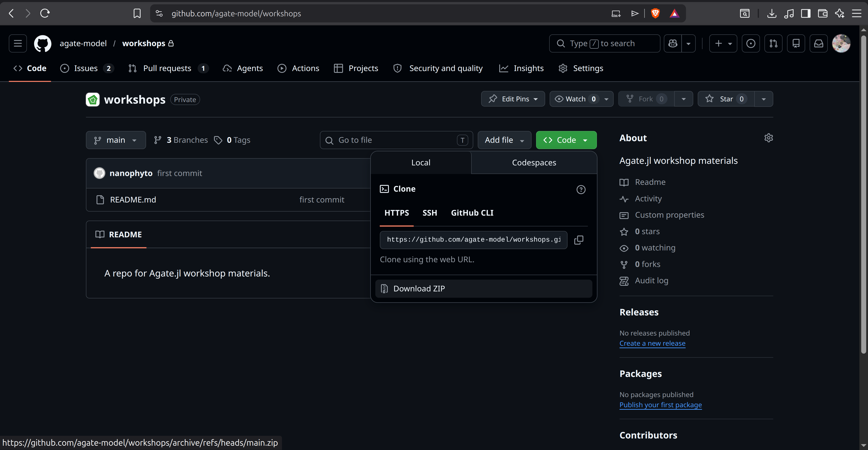Viewport: 868px width, 450px height.
Task: Select the SSH clone option
Action: (430, 213)
